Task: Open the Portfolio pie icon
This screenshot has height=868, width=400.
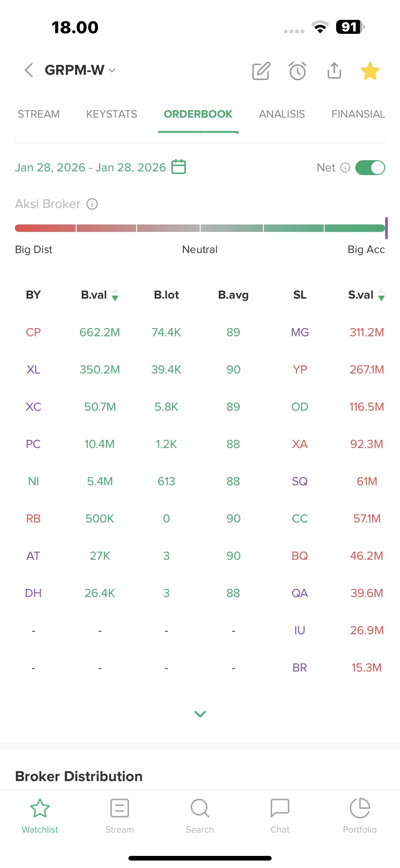Action: coord(360,808)
